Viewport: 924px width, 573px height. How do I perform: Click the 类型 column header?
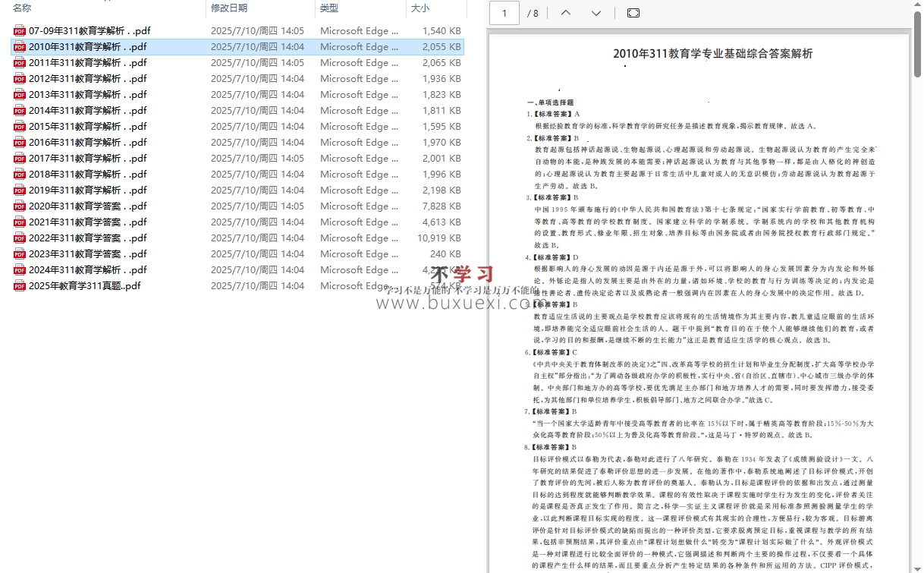point(329,8)
